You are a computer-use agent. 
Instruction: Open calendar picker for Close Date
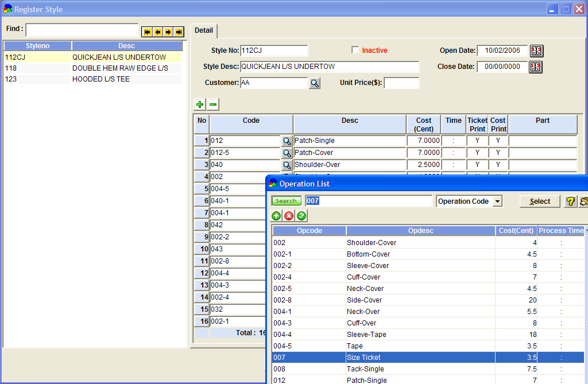[x=536, y=67]
